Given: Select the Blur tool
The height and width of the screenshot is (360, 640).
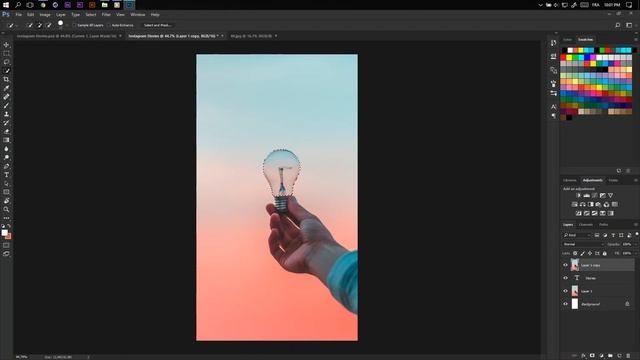Looking at the screenshot, I should pos(6,149).
